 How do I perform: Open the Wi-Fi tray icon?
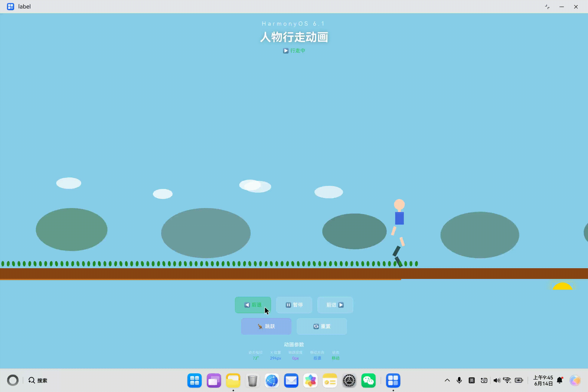(x=507, y=380)
